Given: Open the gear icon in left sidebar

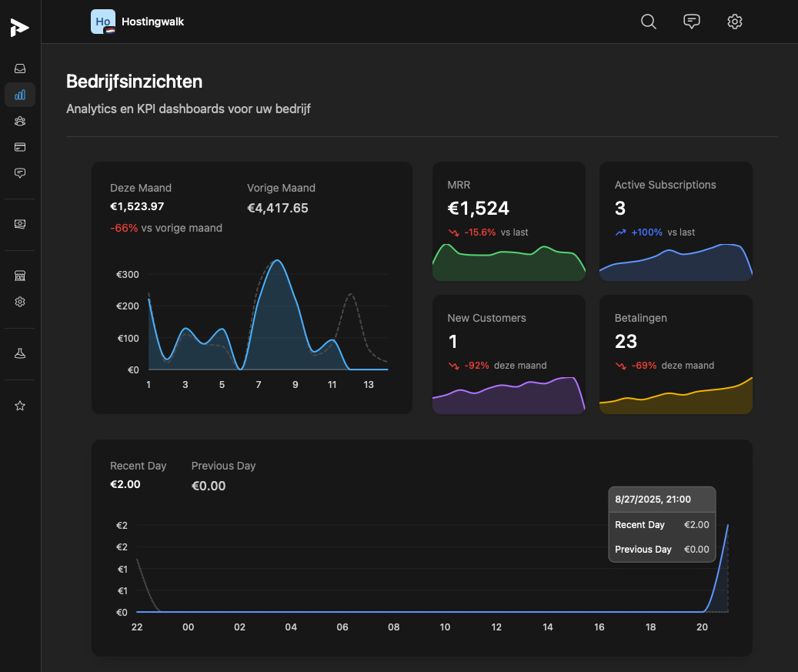Looking at the screenshot, I should [20, 302].
